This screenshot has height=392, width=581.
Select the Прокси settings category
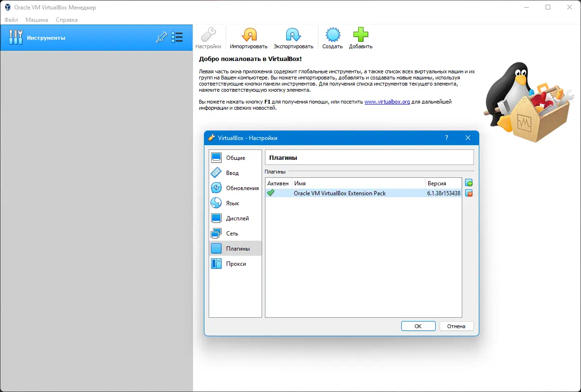point(235,263)
